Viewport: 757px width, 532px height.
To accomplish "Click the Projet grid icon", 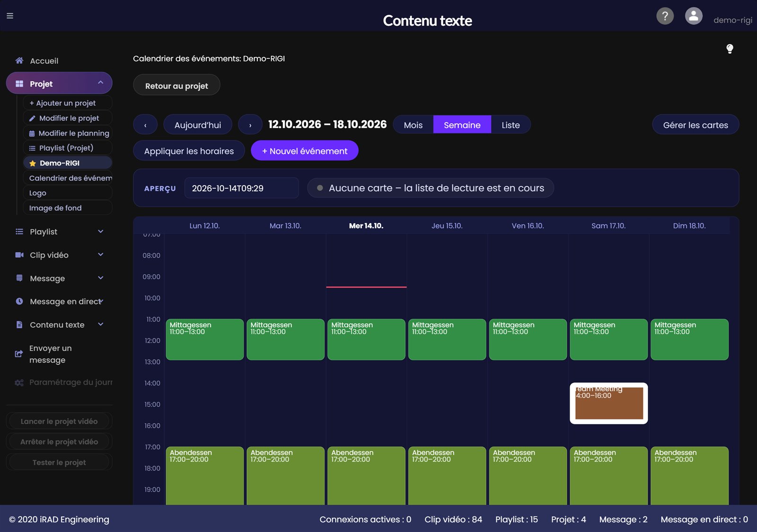I will click(x=19, y=84).
